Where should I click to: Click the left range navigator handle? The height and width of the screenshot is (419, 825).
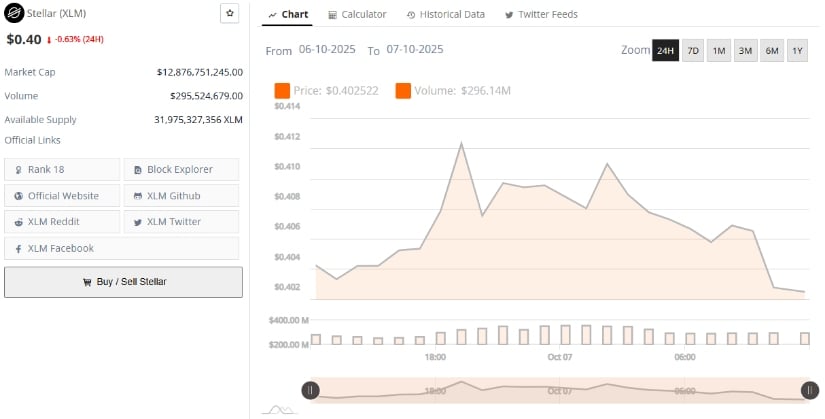pos(311,391)
